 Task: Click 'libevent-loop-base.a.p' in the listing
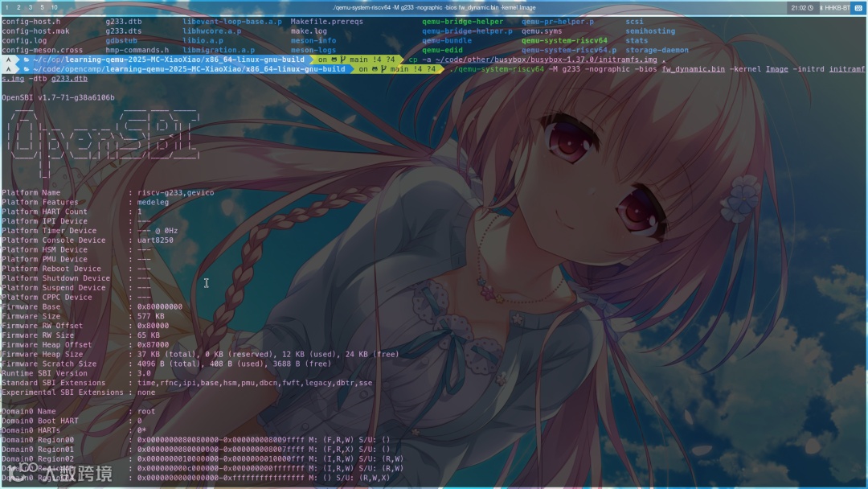pos(232,22)
